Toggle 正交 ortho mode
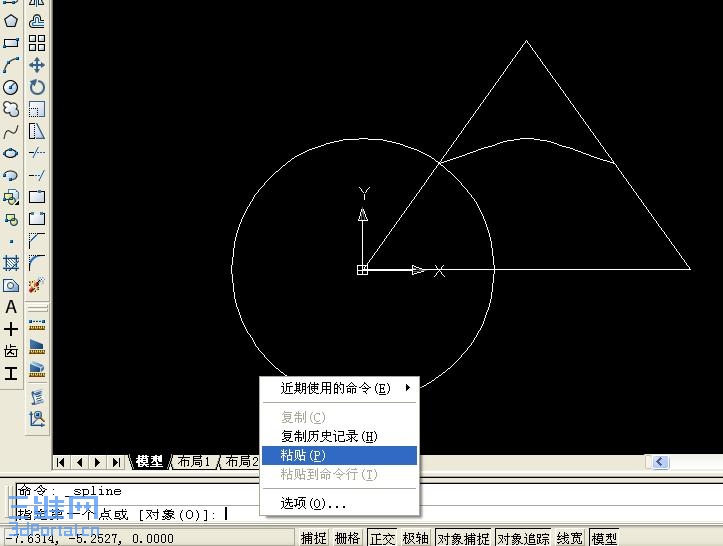 click(382, 538)
